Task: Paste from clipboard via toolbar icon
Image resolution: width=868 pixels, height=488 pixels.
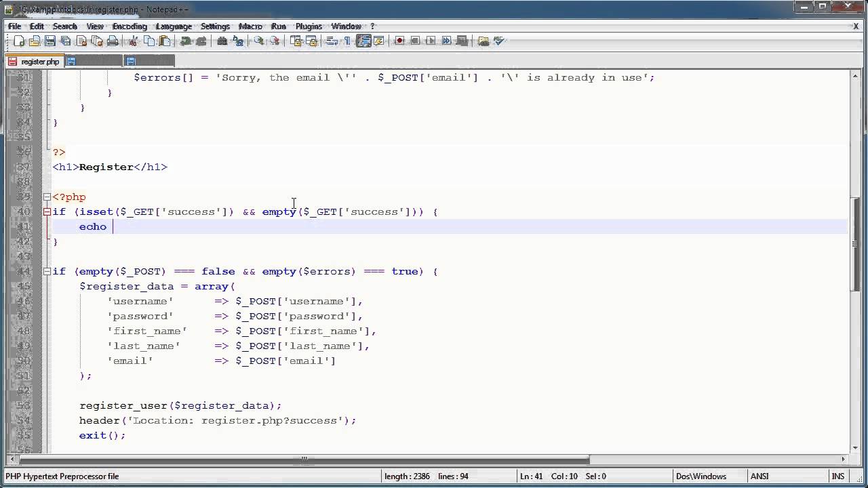Action: click(164, 41)
